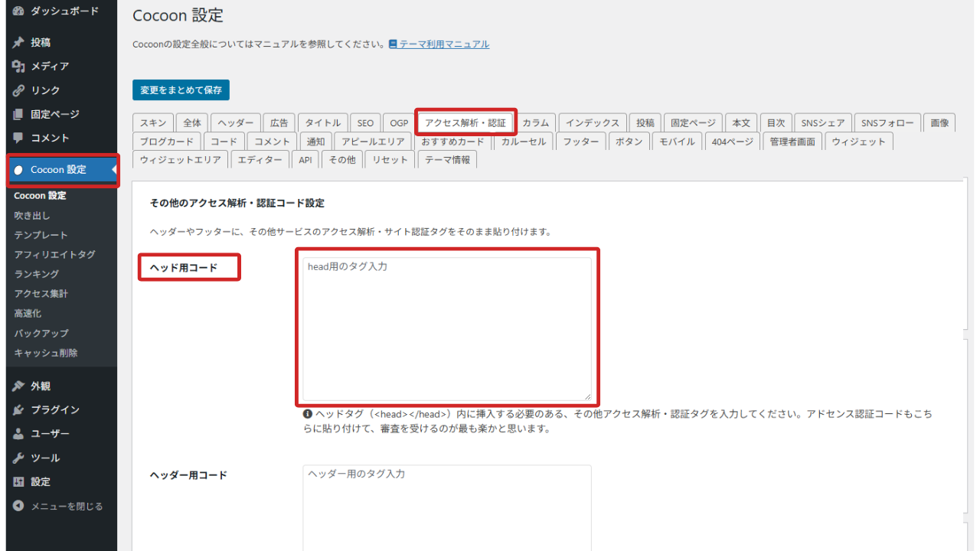Open the アクセス集計 submenu item

click(x=41, y=294)
